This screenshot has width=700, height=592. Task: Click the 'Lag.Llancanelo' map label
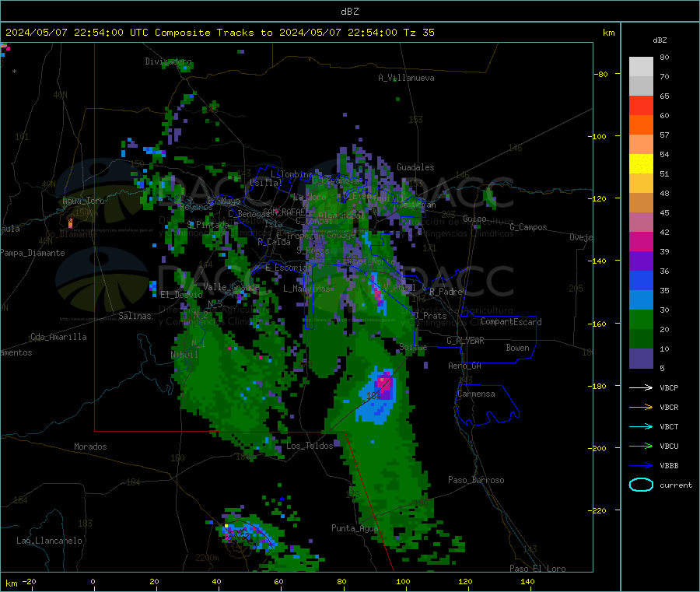[49, 541]
